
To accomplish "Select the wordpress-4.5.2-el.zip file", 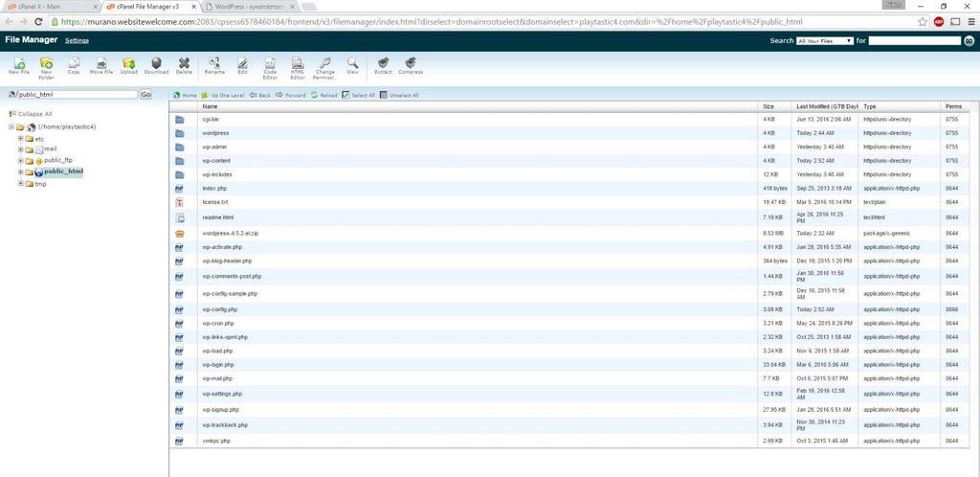I will 568,233.
